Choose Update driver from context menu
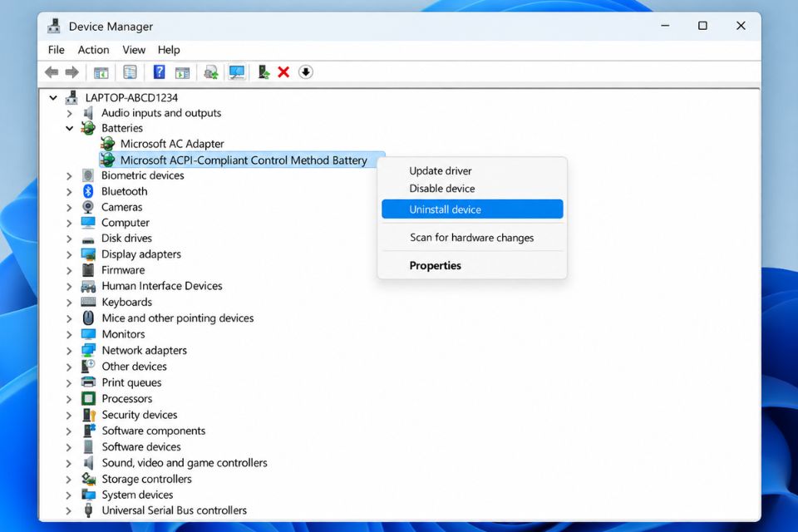 (x=472, y=171)
